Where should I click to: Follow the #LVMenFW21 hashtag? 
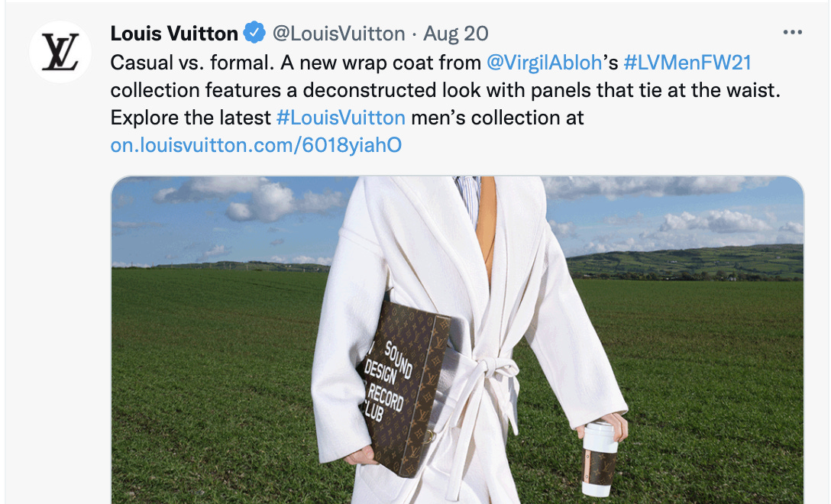tap(688, 63)
